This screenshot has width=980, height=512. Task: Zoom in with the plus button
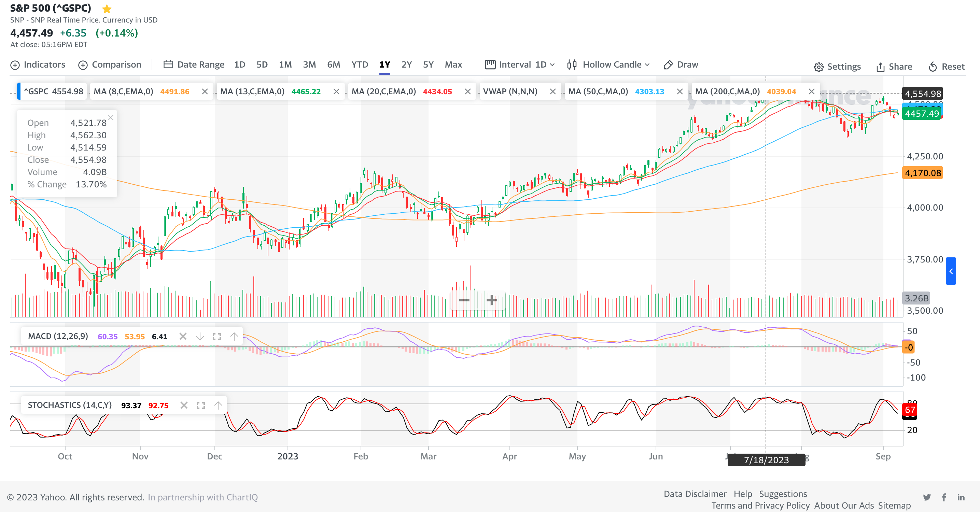(x=491, y=300)
